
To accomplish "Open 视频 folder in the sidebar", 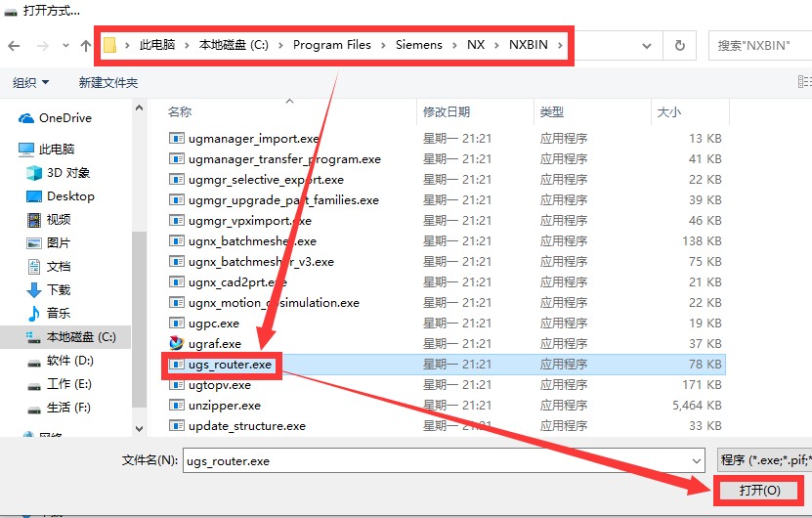I will 48,220.
